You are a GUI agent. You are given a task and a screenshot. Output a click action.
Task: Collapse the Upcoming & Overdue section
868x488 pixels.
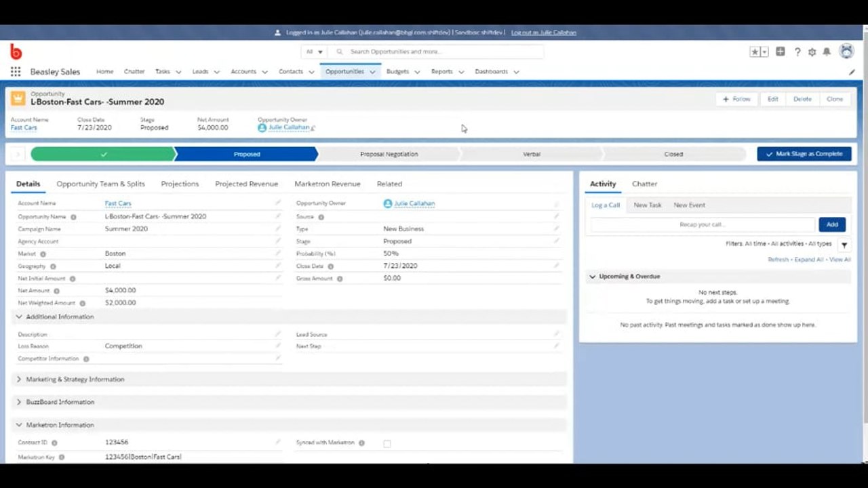click(x=593, y=277)
